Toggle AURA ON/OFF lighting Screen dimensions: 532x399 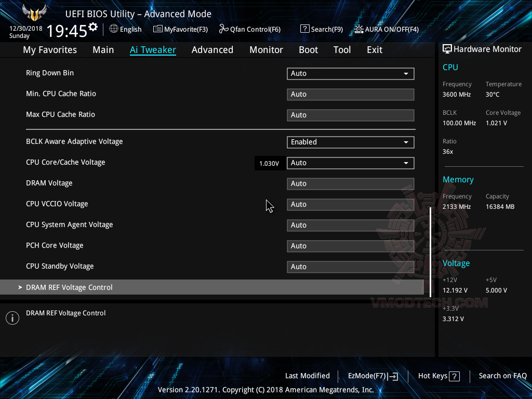pyautogui.click(x=386, y=29)
